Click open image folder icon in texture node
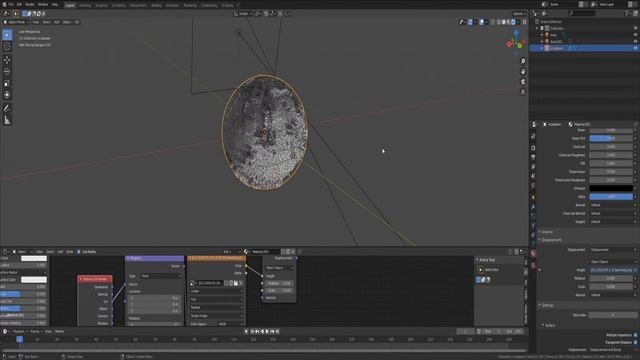 pyautogui.click(x=236, y=283)
